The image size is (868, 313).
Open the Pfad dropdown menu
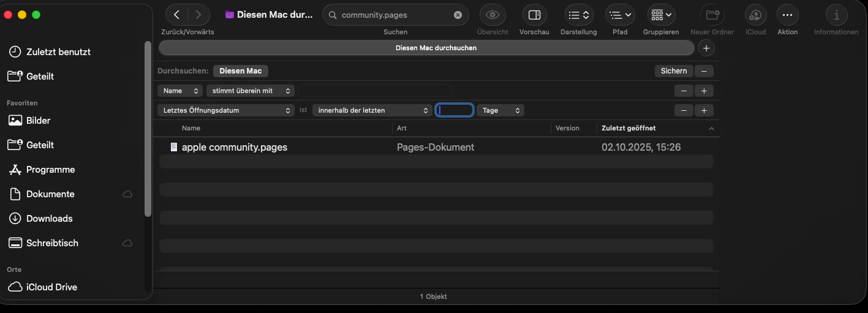coord(620,15)
